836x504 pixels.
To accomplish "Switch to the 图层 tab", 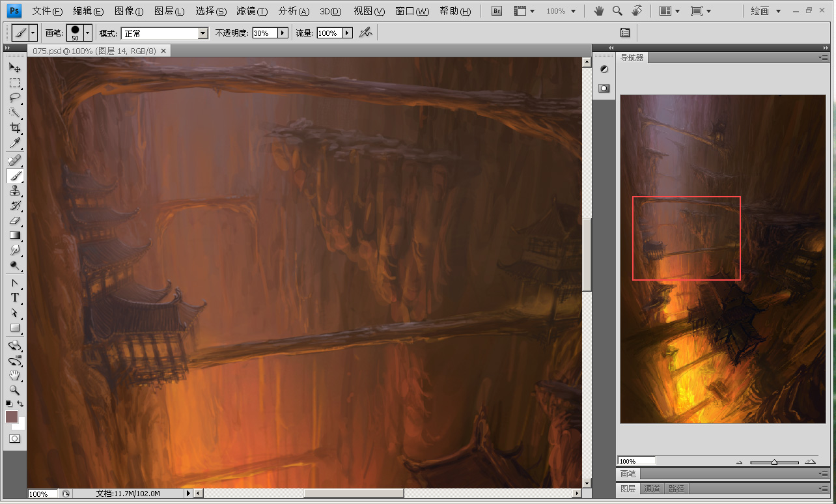I will 628,488.
